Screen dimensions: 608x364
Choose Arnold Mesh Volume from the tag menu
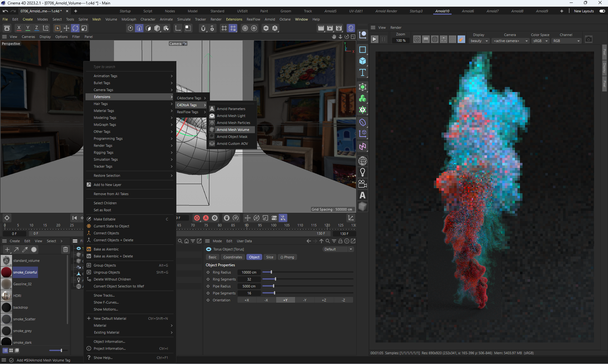pos(233,130)
